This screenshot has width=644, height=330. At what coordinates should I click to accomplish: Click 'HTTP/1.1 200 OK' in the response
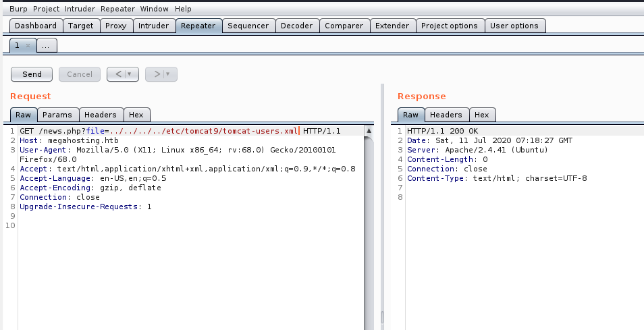click(x=442, y=132)
